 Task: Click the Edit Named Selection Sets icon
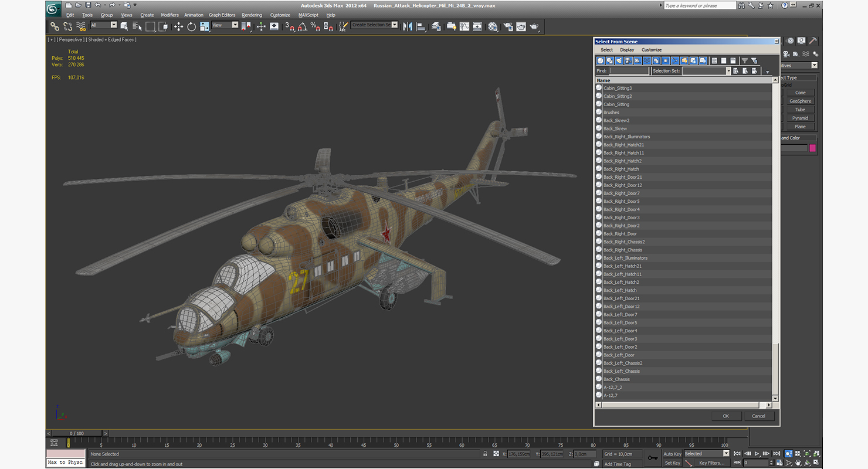pos(343,26)
